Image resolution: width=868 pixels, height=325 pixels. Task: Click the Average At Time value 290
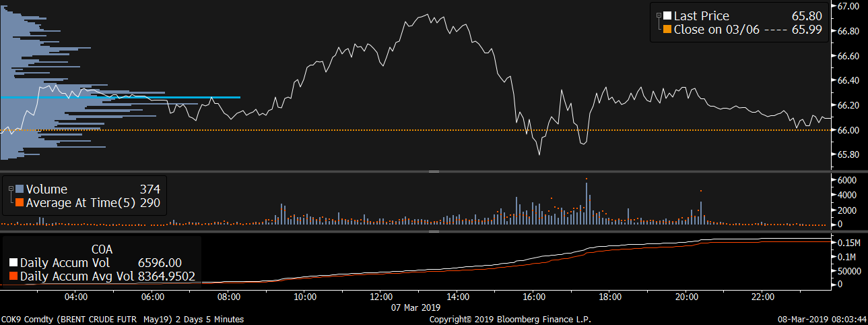coord(149,202)
